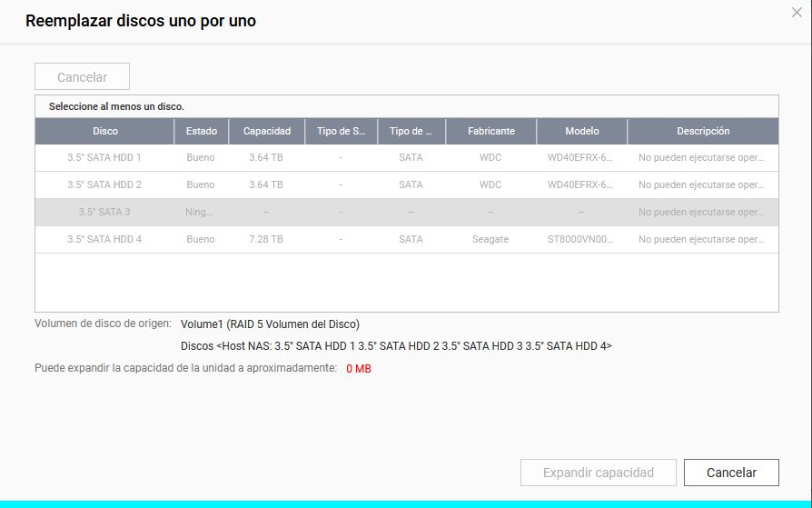812x508 pixels.
Task: Select the 3.5" SATA HDD 2 disk row
Action: coord(104,184)
